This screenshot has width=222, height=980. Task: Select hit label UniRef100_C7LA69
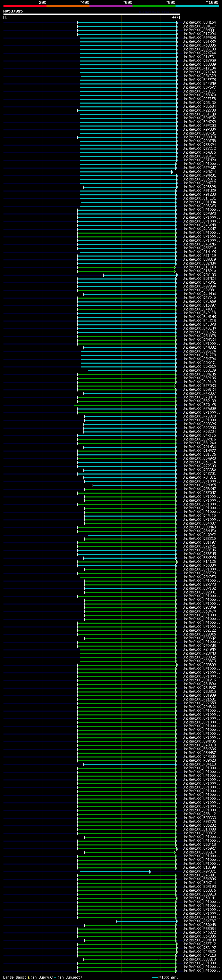[199, 302]
